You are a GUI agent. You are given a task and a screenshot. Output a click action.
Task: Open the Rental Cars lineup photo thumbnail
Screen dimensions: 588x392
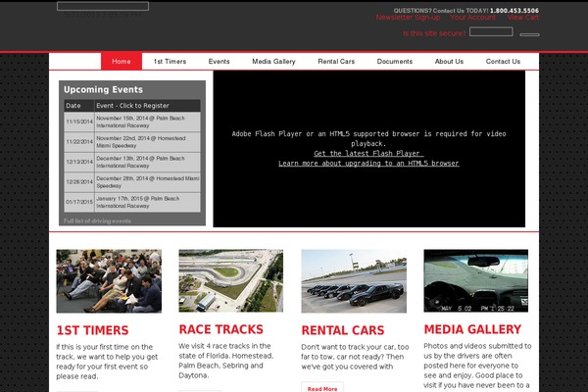[x=354, y=281]
